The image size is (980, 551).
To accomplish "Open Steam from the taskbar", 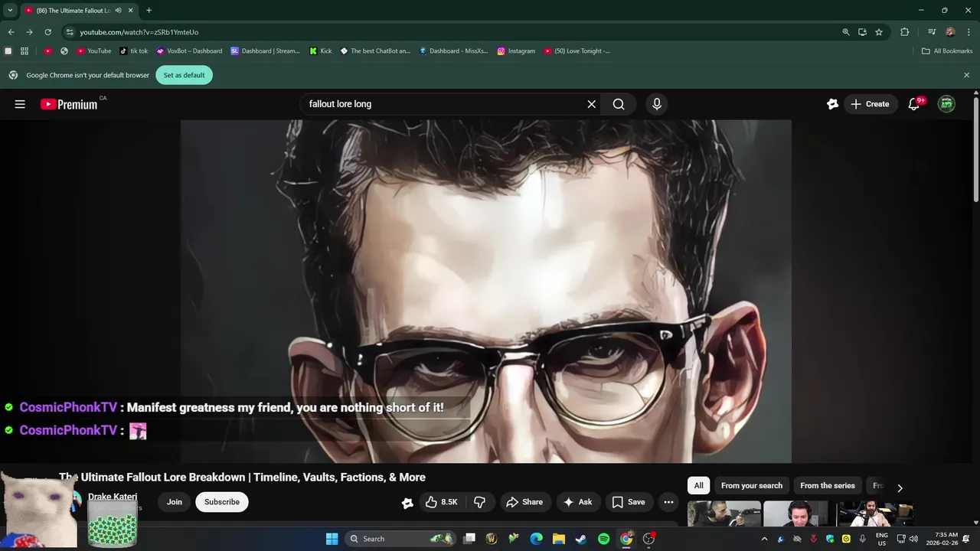I will [x=581, y=539].
